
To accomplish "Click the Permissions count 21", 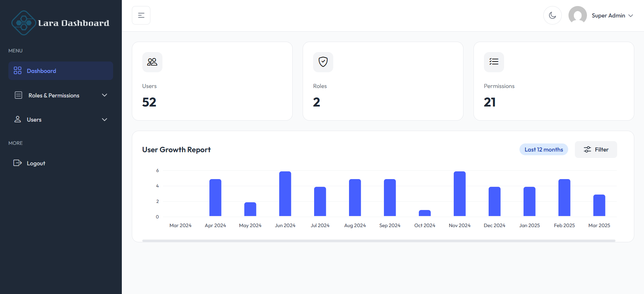I will pos(490,102).
